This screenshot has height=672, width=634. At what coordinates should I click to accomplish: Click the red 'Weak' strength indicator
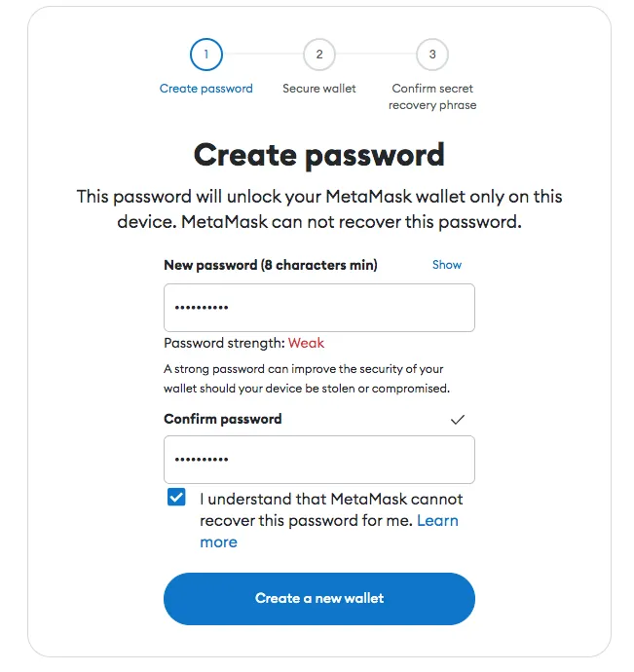coord(307,343)
